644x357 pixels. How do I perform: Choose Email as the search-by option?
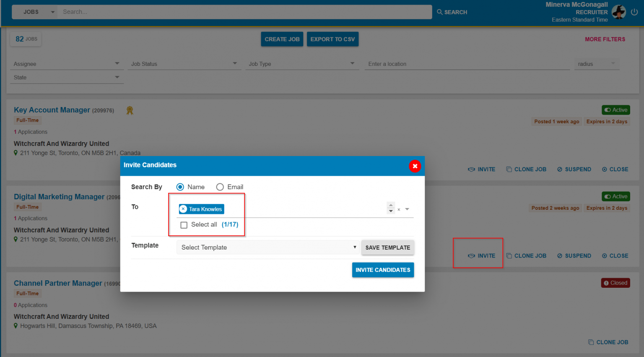pos(220,187)
